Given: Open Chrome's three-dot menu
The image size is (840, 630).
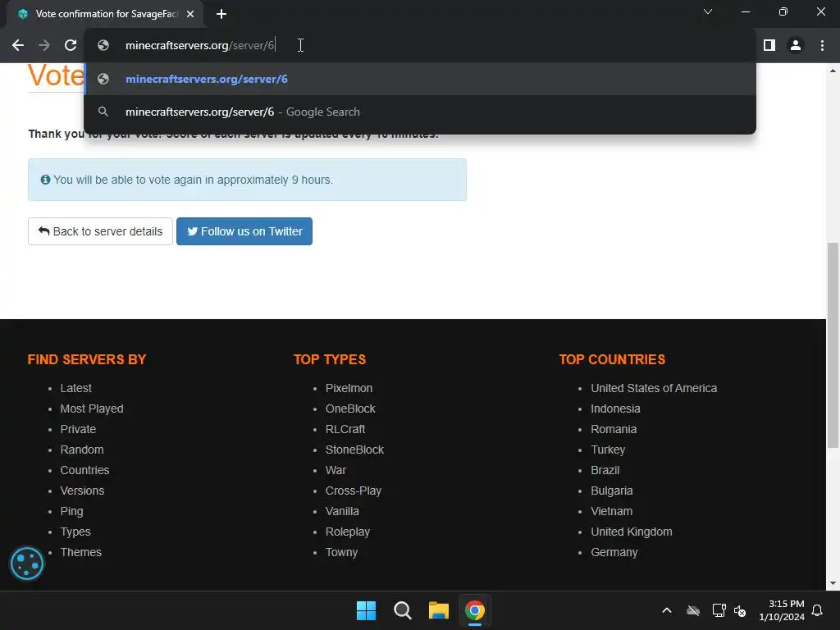Looking at the screenshot, I should click(x=822, y=46).
